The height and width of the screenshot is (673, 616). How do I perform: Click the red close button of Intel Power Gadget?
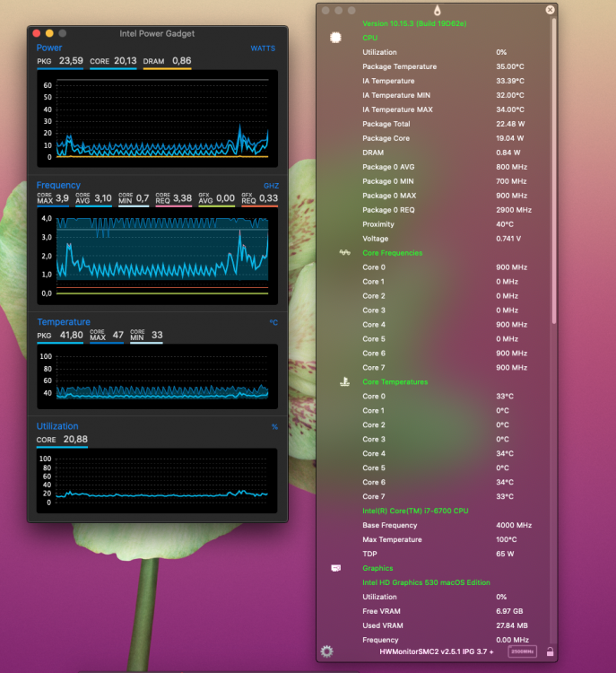pos(37,33)
